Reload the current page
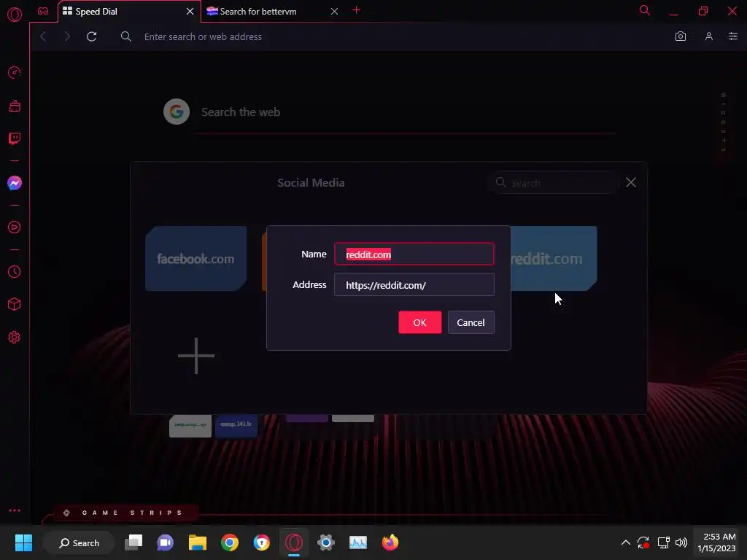This screenshot has height=560, width=747. click(x=91, y=36)
